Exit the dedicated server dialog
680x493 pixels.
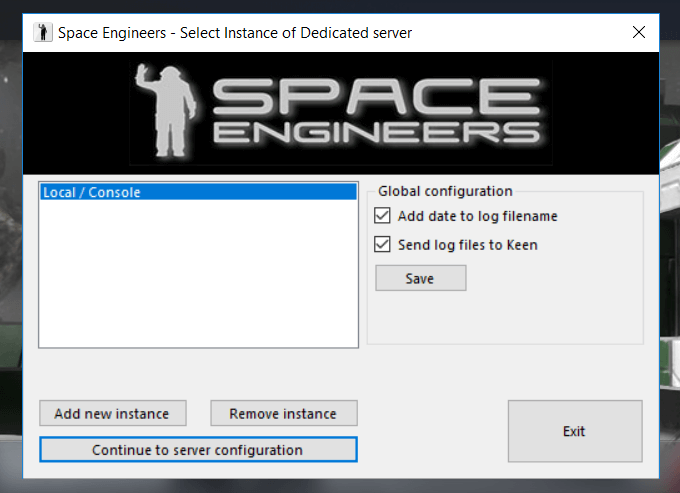point(574,431)
